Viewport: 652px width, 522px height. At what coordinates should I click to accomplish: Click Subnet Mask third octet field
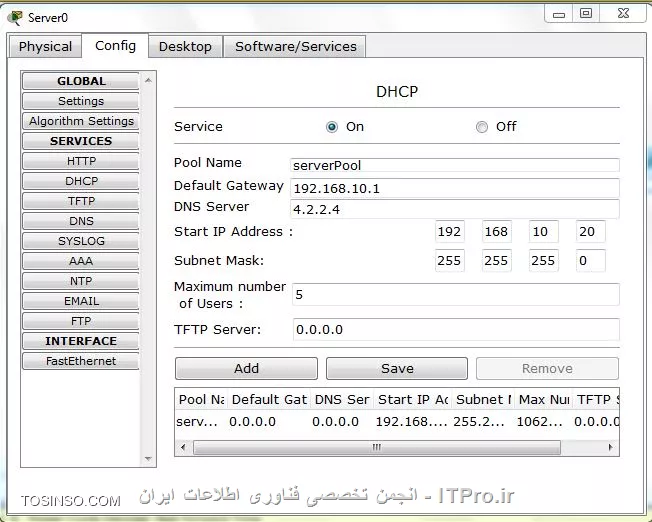(543, 260)
